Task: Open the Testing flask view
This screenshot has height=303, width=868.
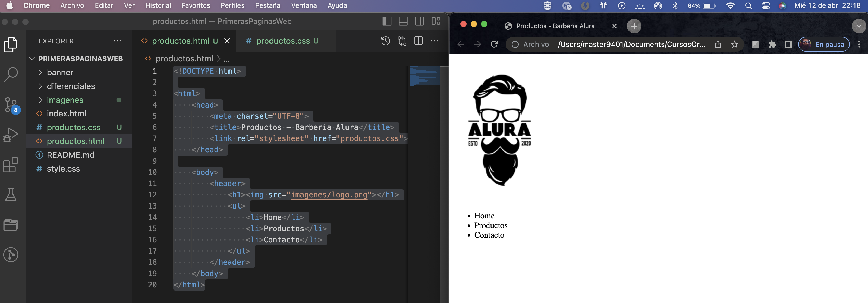Action: coord(11,195)
